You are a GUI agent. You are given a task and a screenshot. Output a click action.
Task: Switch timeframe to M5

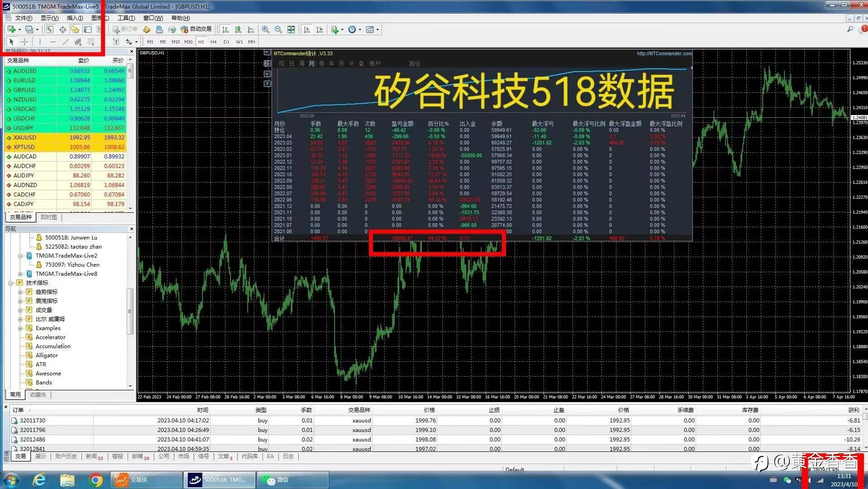point(163,42)
